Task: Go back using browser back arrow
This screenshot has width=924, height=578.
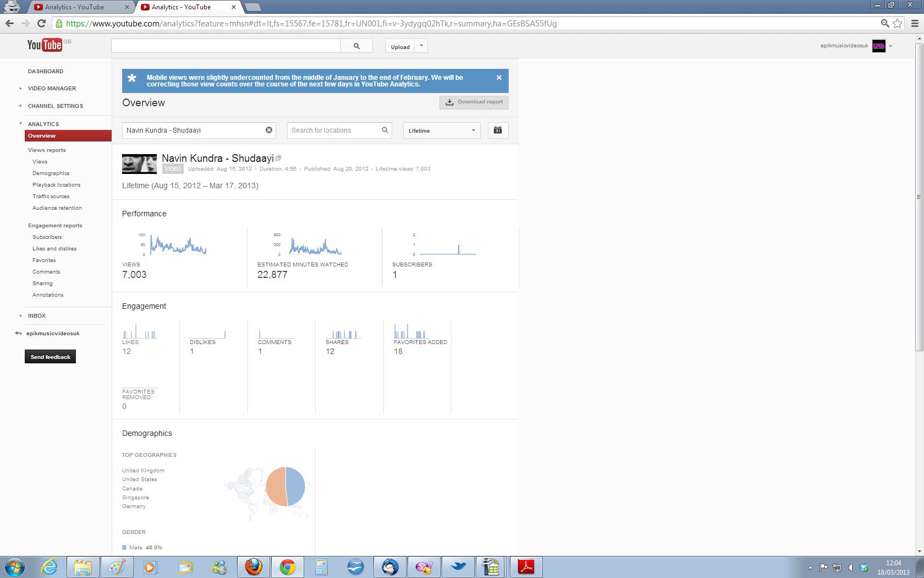Action: 9,23
